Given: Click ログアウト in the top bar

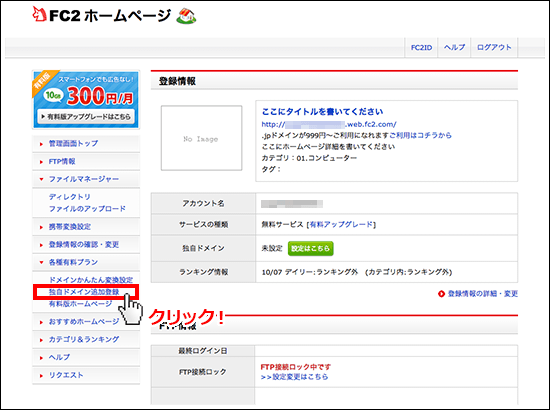Looking at the screenshot, I should tap(494, 47).
